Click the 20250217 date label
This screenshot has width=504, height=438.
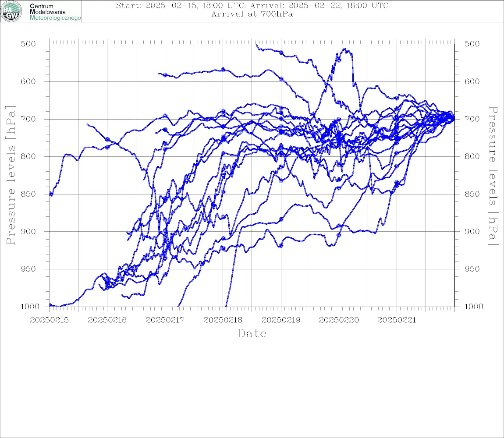(165, 320)
